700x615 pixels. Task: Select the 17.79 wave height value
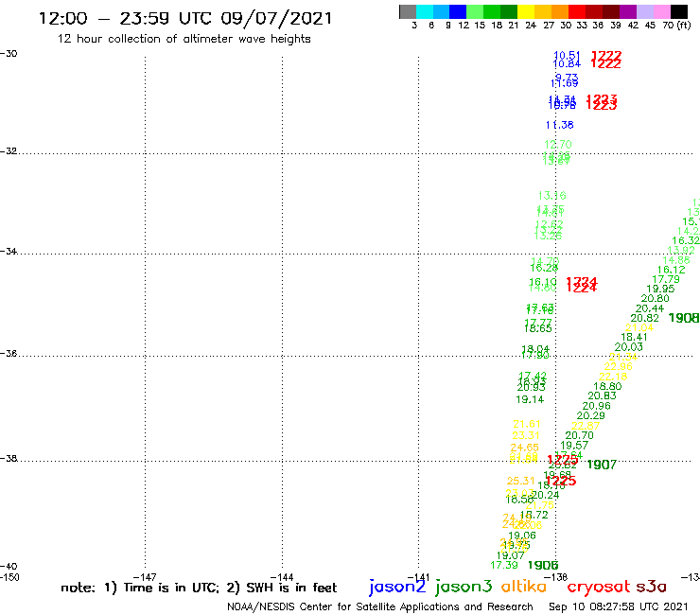pyautogui.click(x=666, y=279)
